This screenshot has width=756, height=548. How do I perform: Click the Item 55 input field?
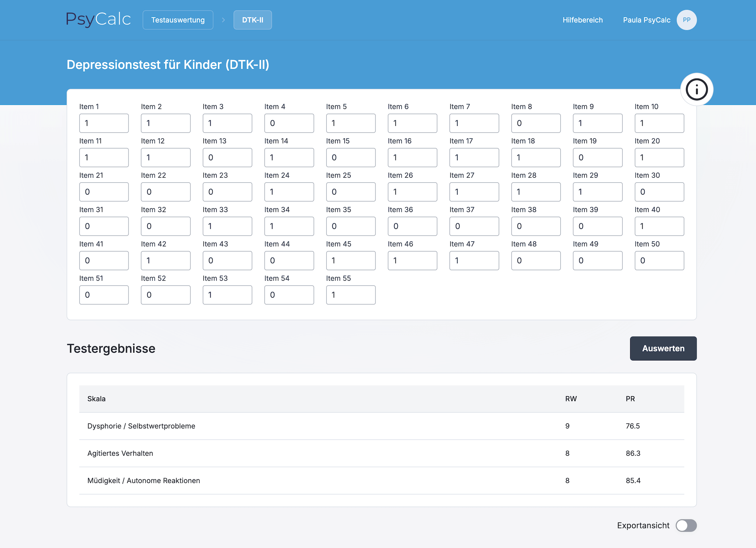click(x=351, y=295)
